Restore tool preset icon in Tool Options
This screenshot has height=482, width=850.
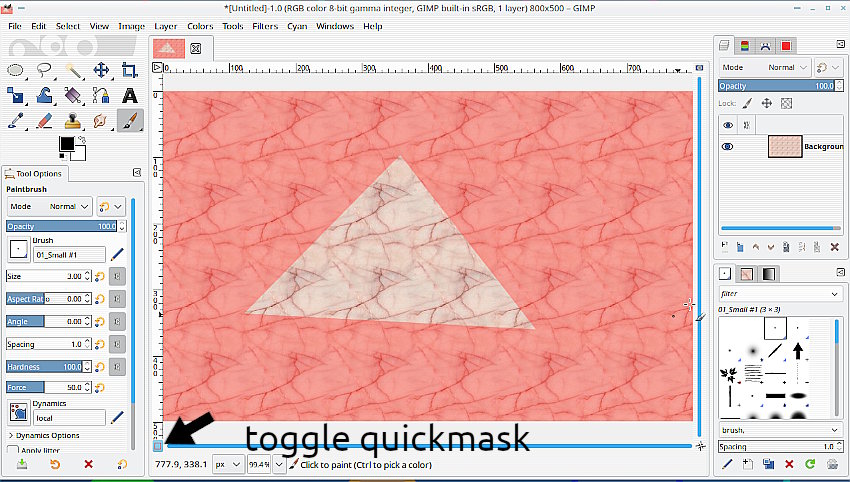pos(55,464)
